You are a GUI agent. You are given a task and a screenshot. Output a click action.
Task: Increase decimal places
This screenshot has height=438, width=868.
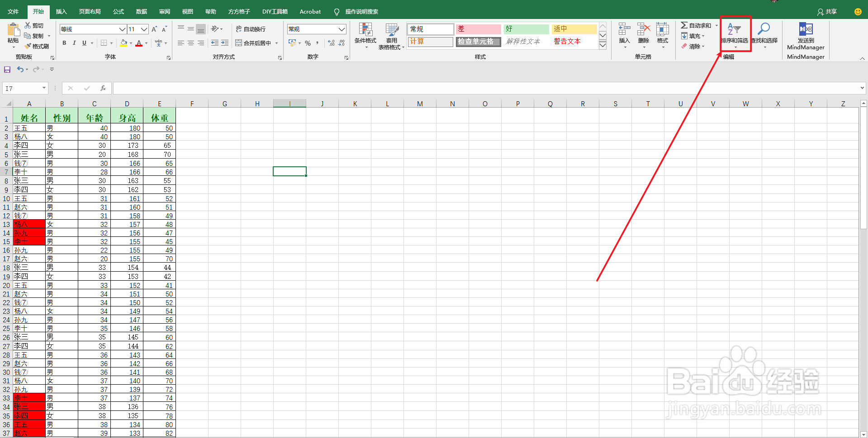[x=332, y=43]
